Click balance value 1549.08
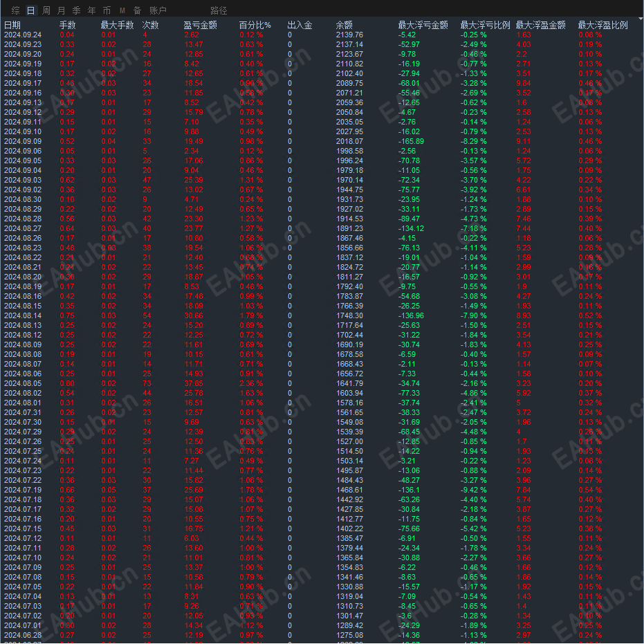Screen dimensions: 644x644 click(x=349, y=422)
